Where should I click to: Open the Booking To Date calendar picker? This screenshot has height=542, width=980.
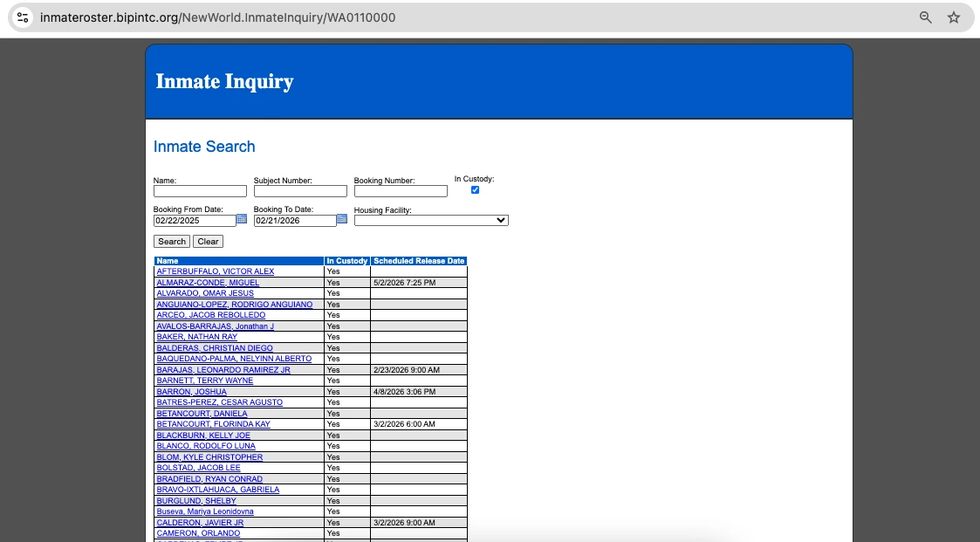(342, 219)
